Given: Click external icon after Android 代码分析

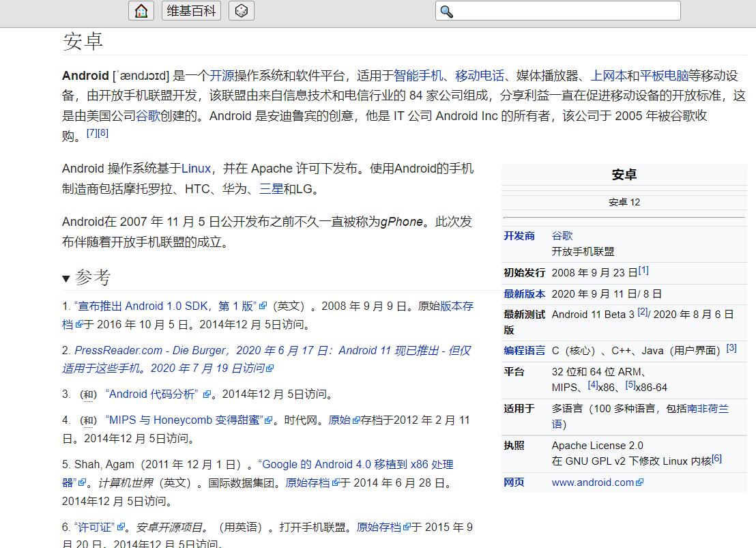Looking at the screenshot, I should click(207, 394).
